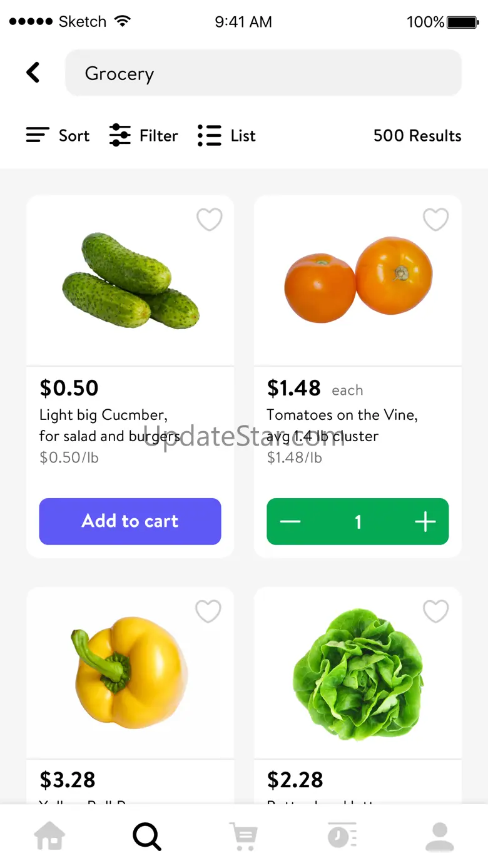Switch to List view
The width and height of the screenshot is (488, 868).
point(226,136)
